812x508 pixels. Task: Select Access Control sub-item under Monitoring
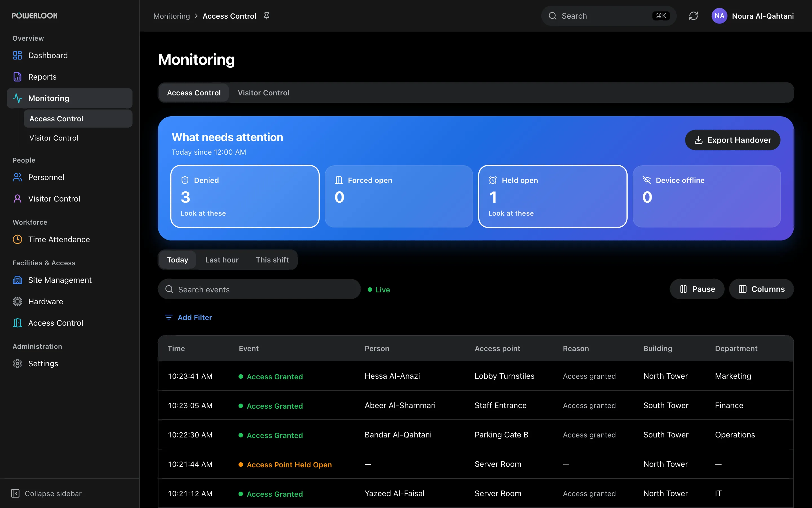[x=78, y=119]
